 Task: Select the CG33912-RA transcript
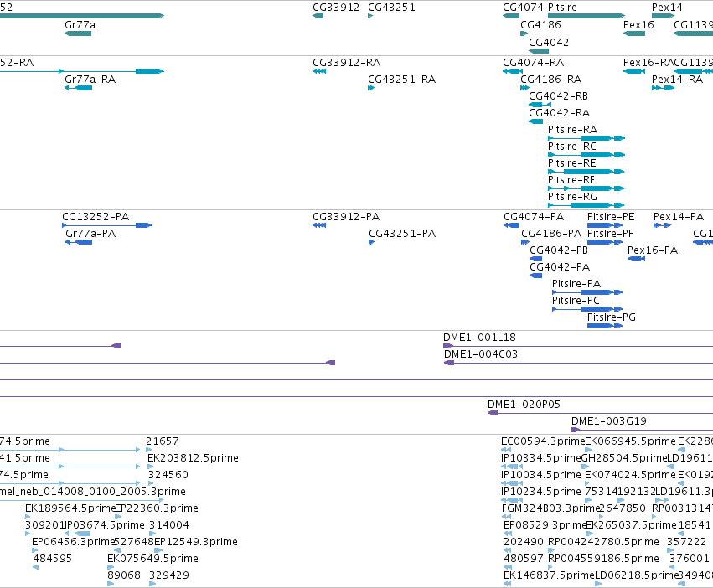(319, 71)
